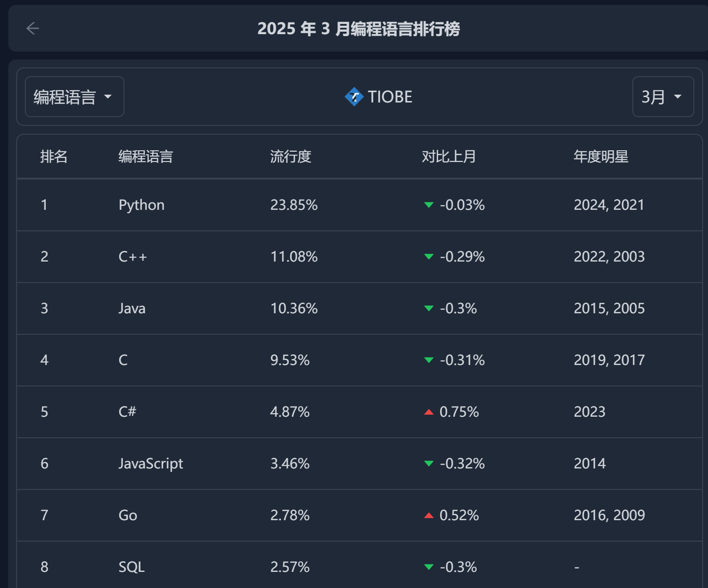Image resolution: width=708 pixels, height=588 pixels.
Task: Click the red up arrow beside 0.52%
Action: point(429,516)
